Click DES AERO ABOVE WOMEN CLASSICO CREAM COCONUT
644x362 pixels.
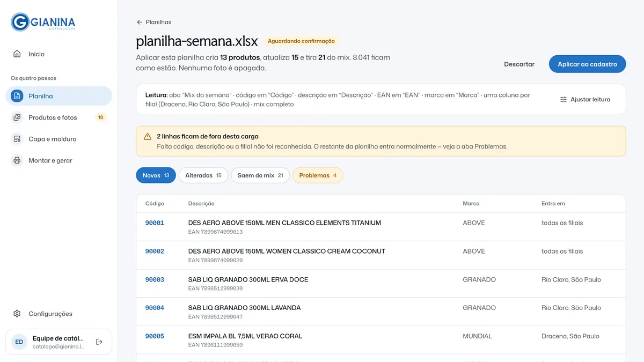click(287, 251)
